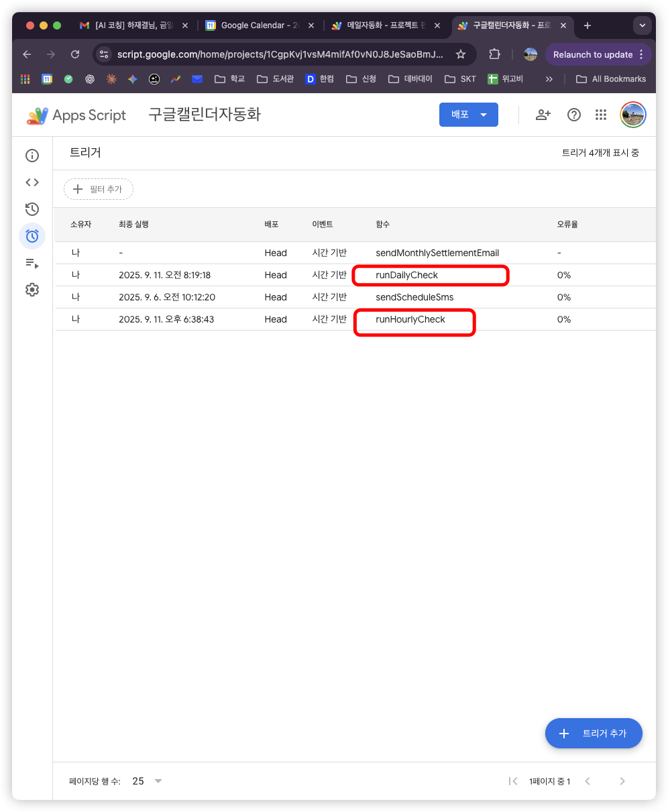Click the 트리거 추가 button
This screenshot has width=668, height=812.
[594, 734]
